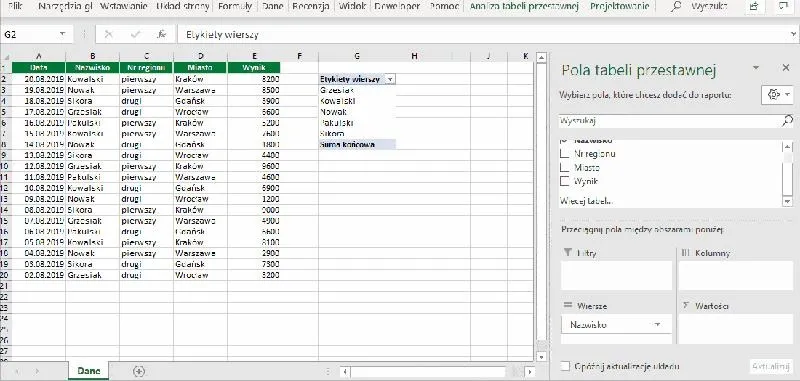
Task: Click the cancel X icon in formula bar
Action: tap(108, 35)
